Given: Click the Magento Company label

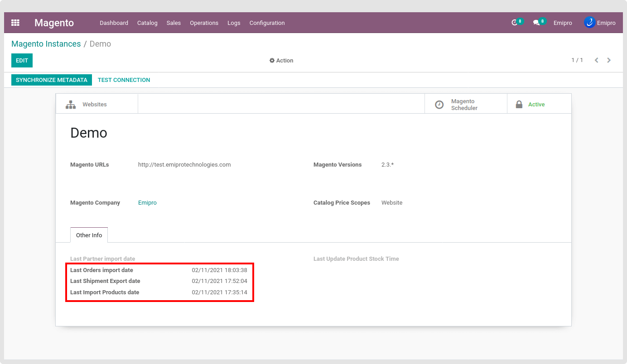Looking at the screenshot, I should click(x=95, y=203).
